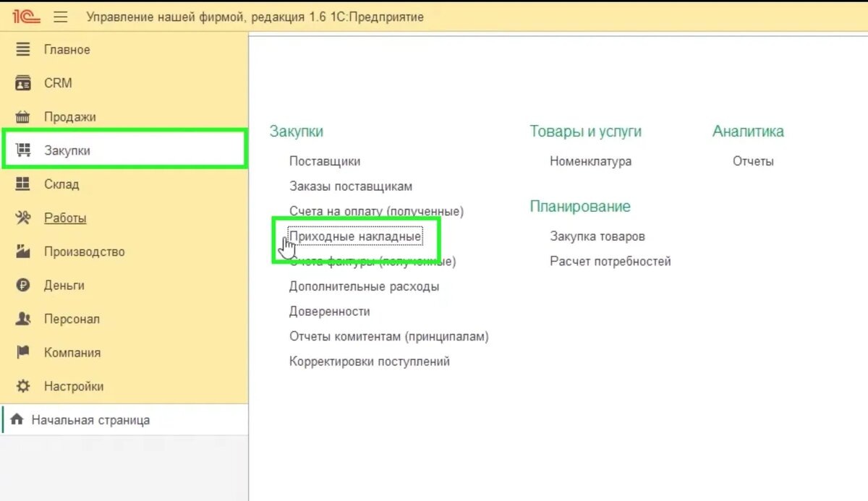Open the Номенклатура link

click(591, 161)
